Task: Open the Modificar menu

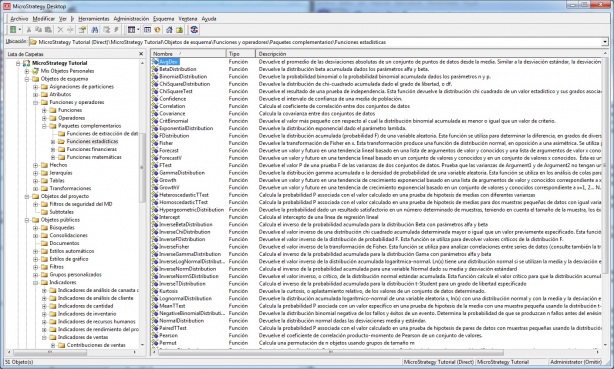Action: [x=43, y=19]
